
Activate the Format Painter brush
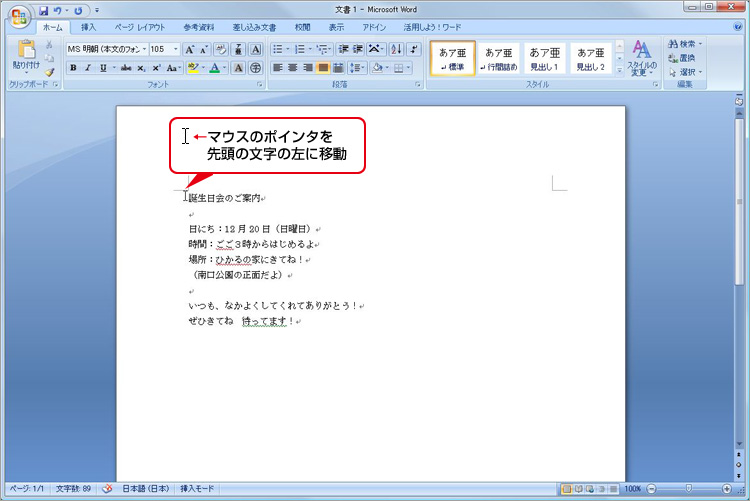click(x=49, y=72)
